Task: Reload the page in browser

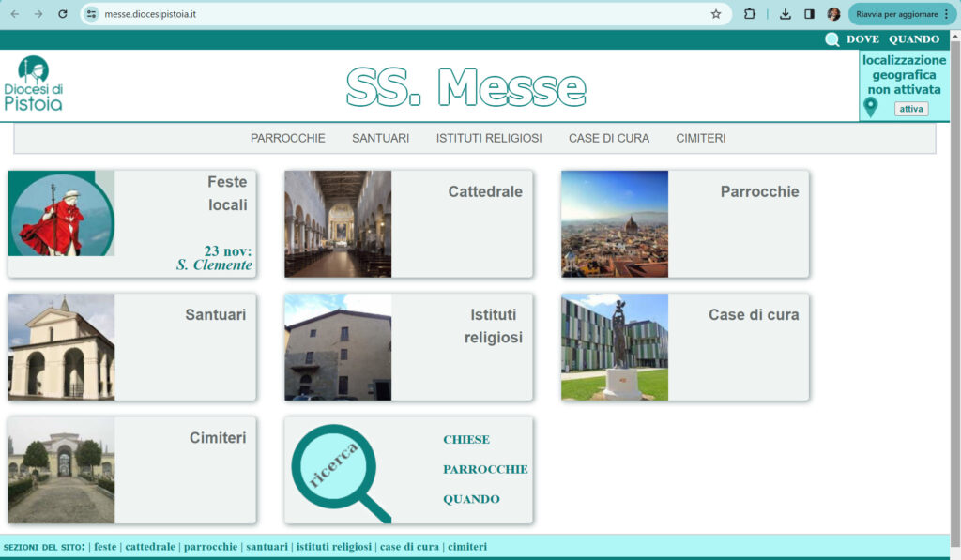Action: (63, 14)
